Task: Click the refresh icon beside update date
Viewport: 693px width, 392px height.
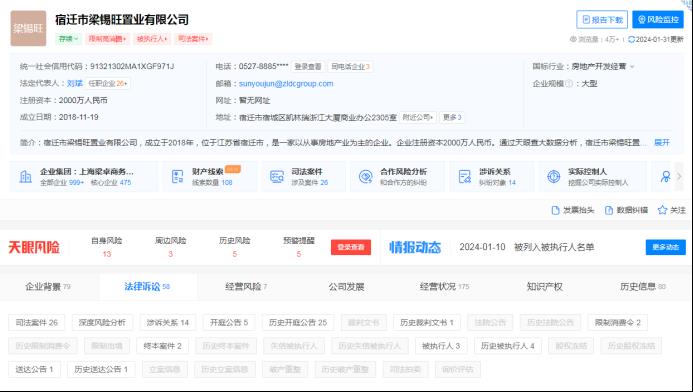Action: tap(631, 39)
